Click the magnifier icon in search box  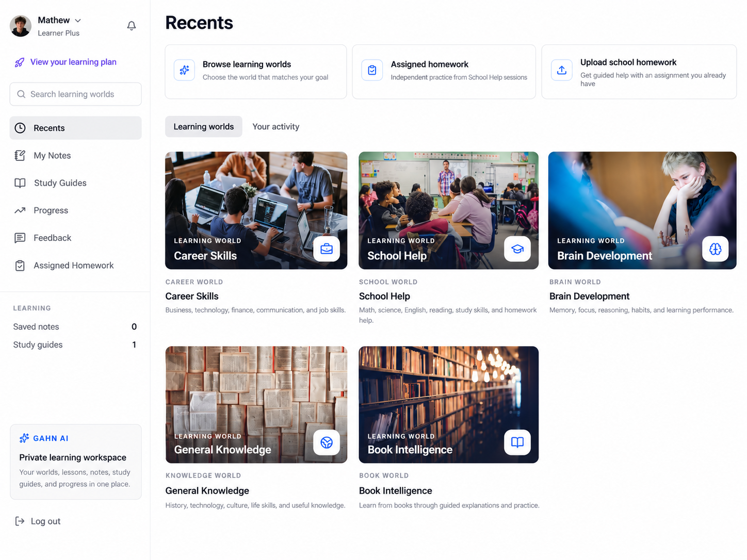pos(21,94)
